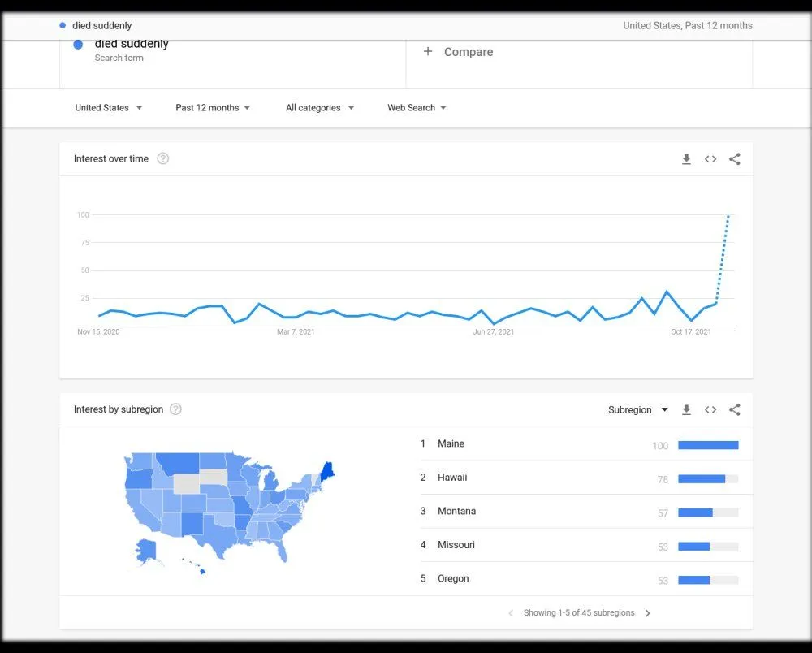Click Compare to add a term
Image resolution: width=812 pixels, height=653 pixels.
(459, 52)
